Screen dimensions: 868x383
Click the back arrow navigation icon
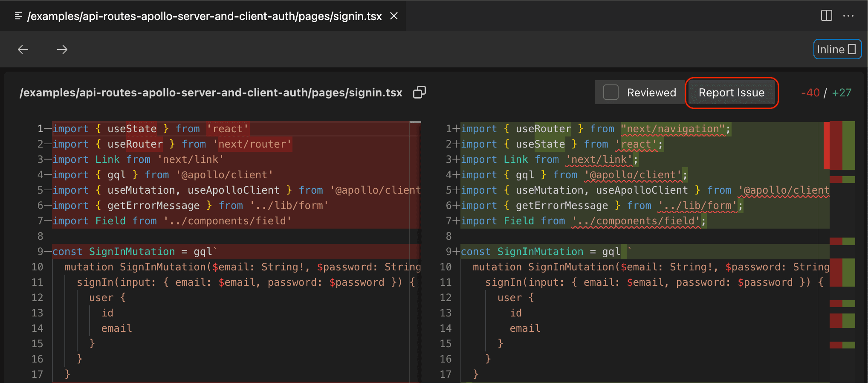(x=23, y=49)
